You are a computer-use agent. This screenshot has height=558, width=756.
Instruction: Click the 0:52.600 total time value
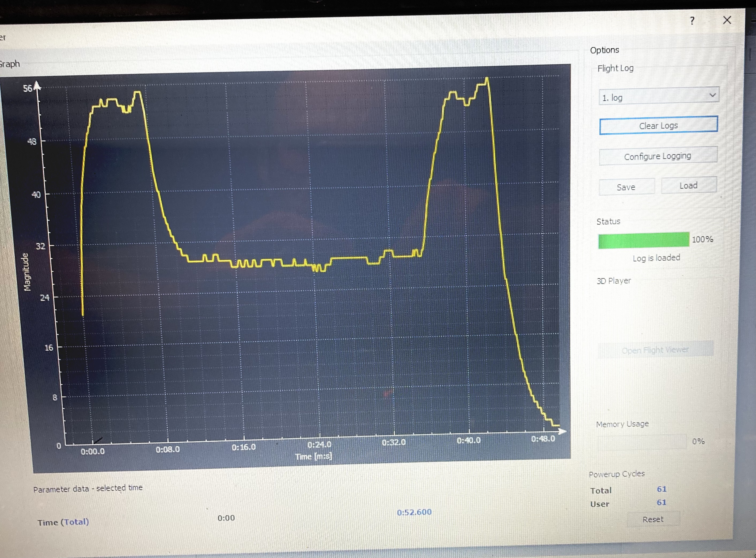[x=414, y=512]
